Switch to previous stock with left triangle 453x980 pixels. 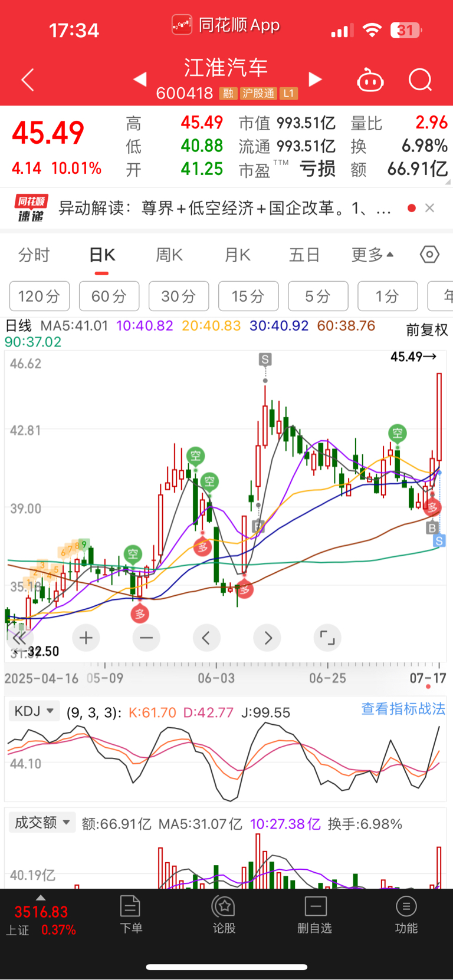tap(140, 79)
